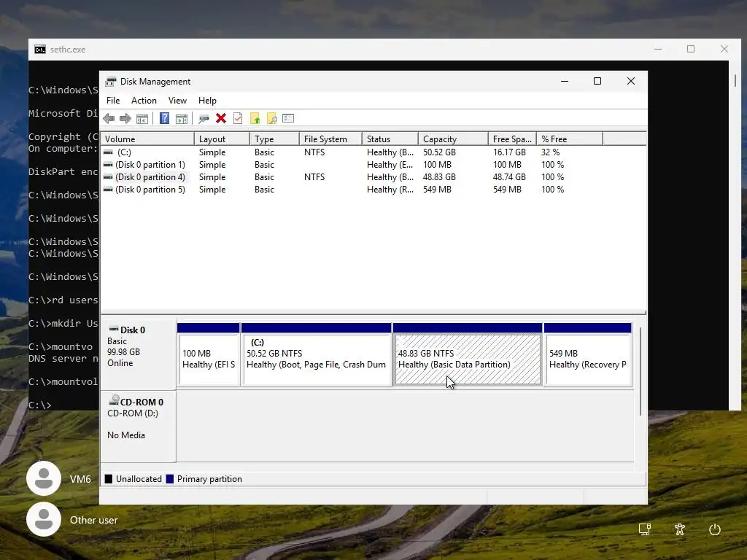
Task: Click the sethc.exe console title icon
Action: [40, 50]
